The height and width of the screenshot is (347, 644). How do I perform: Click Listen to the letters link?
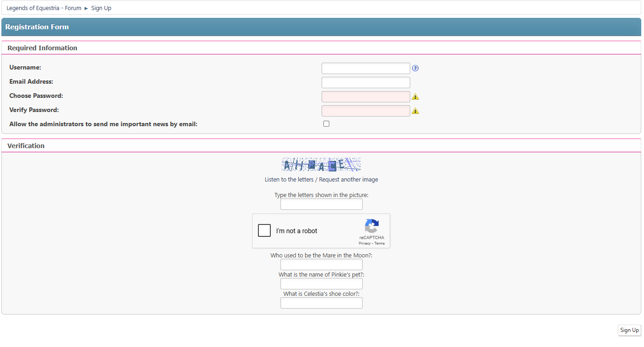tap(289, 179)
